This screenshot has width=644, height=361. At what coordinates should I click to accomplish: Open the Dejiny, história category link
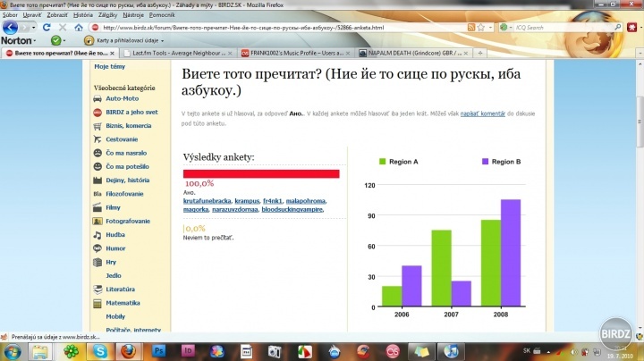pyautogui.click(x=128, y=180)
